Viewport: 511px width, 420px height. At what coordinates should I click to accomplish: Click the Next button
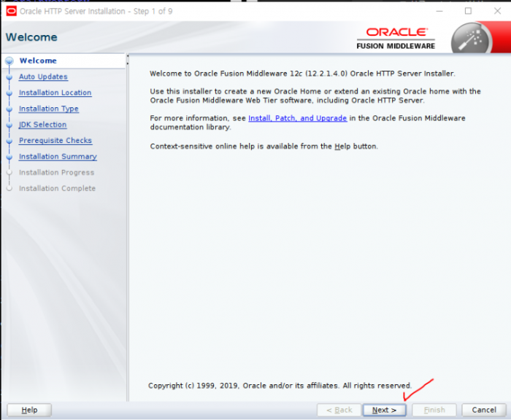[384, 410]
